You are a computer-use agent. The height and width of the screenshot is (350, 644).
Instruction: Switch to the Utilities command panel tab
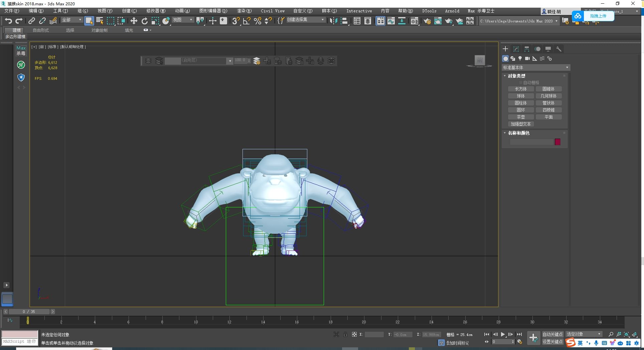[x=558, y=49]
